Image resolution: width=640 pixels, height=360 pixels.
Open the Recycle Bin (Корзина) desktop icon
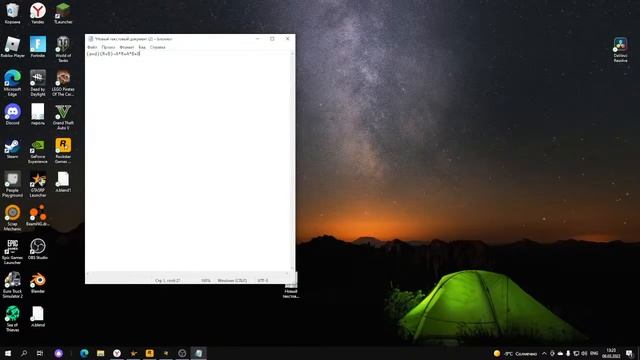[12, 13]
